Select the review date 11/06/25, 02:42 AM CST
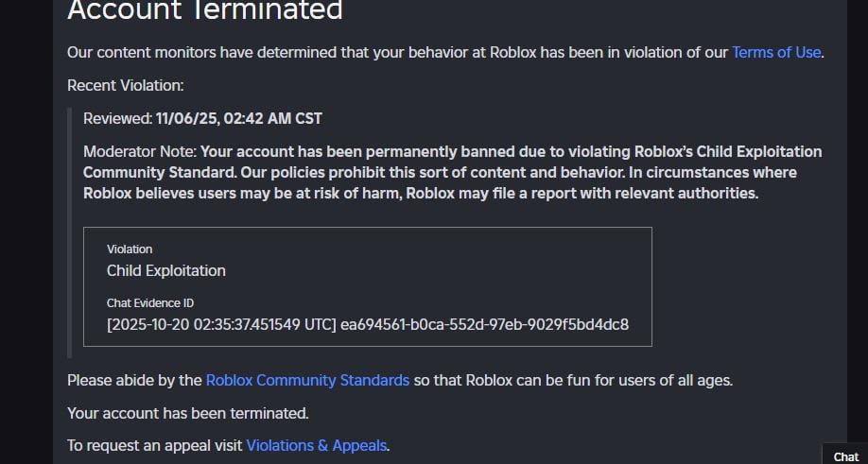The height and width of the screenshot is (464, 868). pos(239,119)
